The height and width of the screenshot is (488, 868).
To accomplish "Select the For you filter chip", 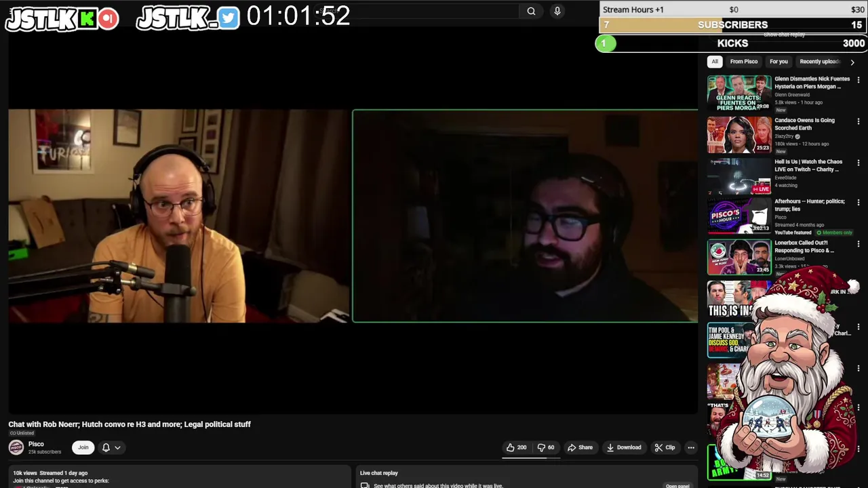I will (x=778, y=62).
